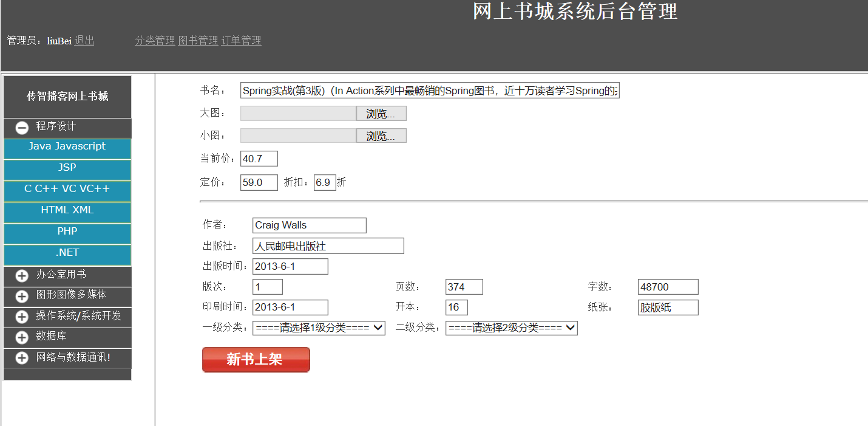Screen dimensions: 868x426
Task: Click the 网上书城系统后台管理 title
Action: tap(575, 12)
